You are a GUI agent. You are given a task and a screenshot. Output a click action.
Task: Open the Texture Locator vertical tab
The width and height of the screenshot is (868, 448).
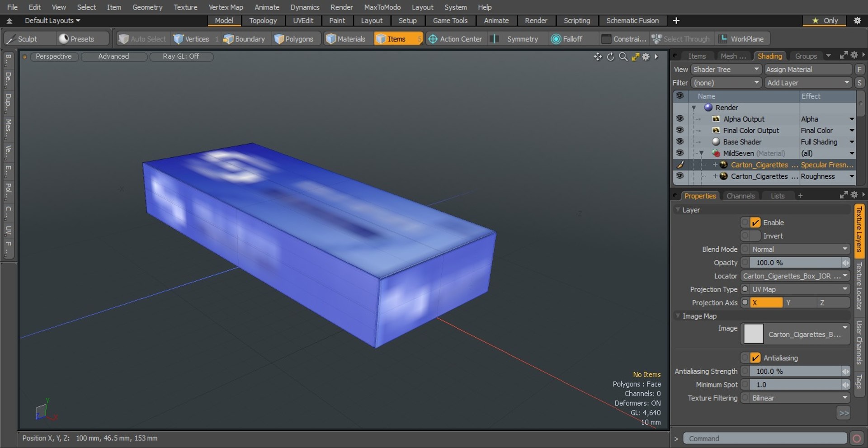pos(859,286)
